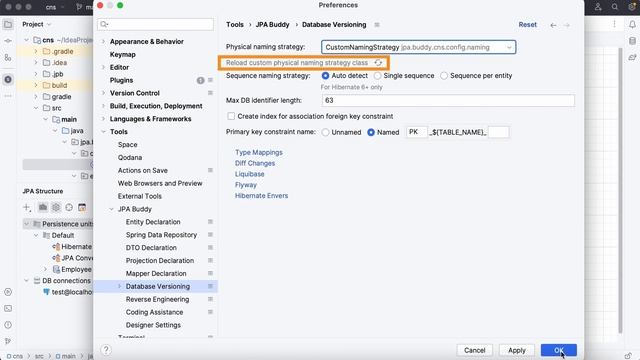Viewport: 640px width, 360px height.
Task: Collapse the JPA Buddy settings node
Action: (111, 209)
